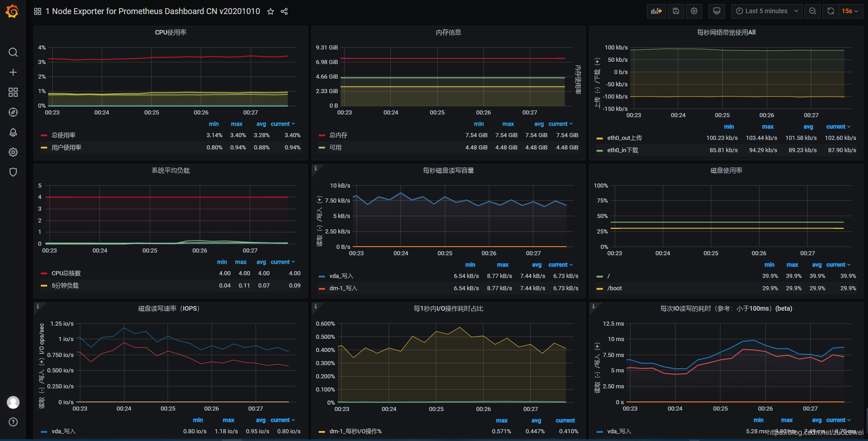868x441 pixels.
Task: Save the dashboard using the floppy icon
Action: tap(676, 11)
